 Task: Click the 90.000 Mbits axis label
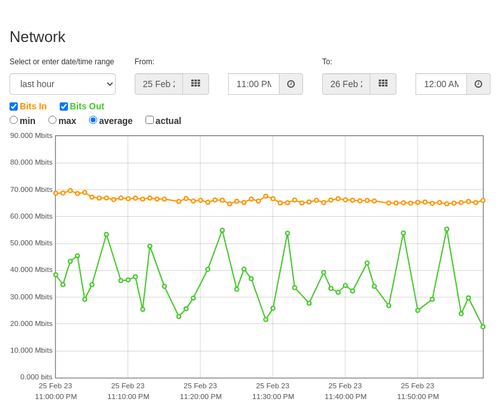(x=31, y=136)
